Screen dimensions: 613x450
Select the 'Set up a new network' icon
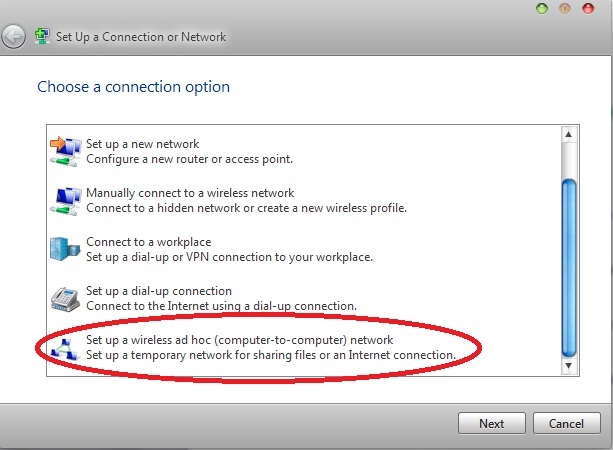pos(66,151)
